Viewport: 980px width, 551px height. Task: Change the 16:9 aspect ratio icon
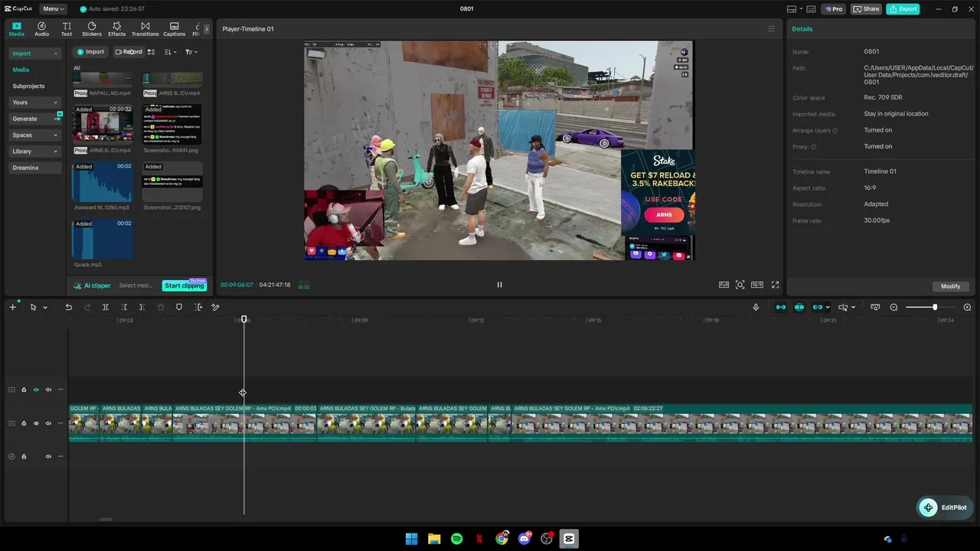(757, 285)
